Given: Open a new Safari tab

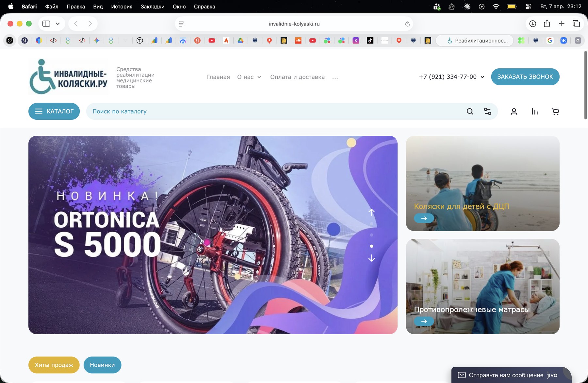Looking at the screenshot, I should [562, 24].
